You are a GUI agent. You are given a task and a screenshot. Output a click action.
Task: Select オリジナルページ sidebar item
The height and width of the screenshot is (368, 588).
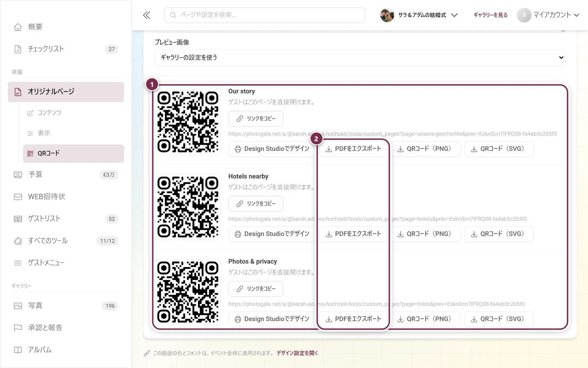[x=66, y=92]
